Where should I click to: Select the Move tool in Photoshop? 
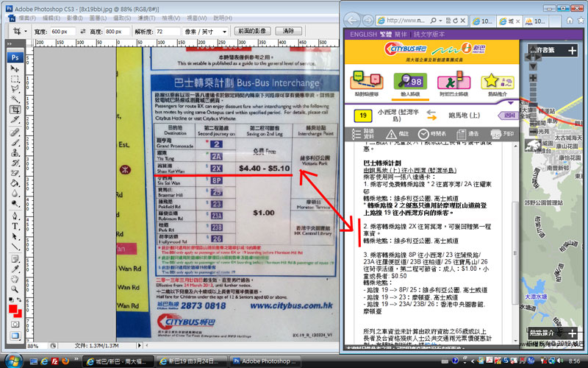[x=15, y=68]
